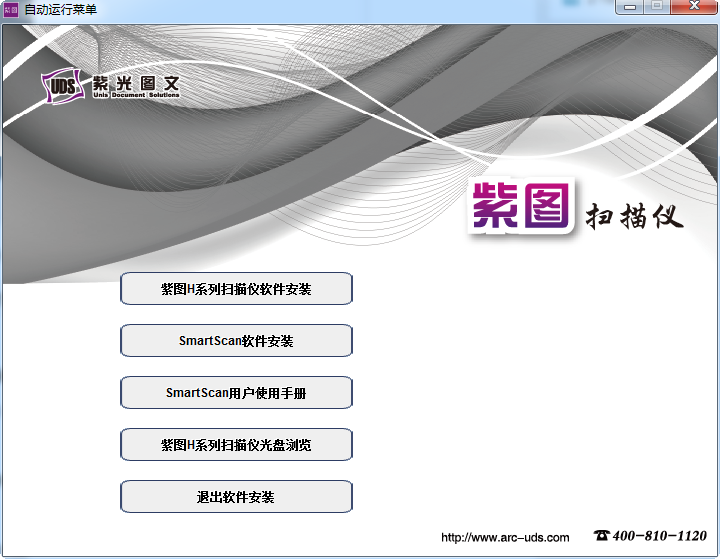Open the www.arc-uds.com link

coord(505,537)
